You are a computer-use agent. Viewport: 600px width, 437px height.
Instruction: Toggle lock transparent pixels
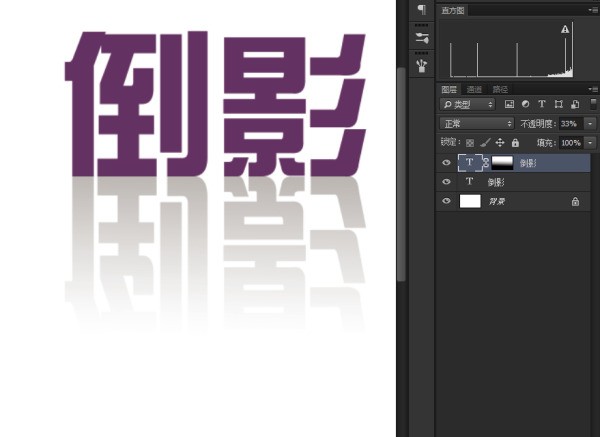[470, 143]
